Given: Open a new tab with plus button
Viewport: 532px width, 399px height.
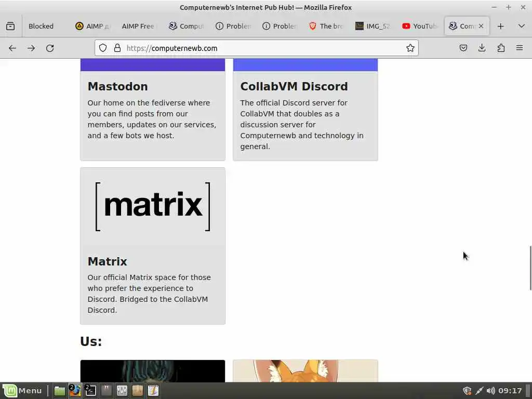Looking at the screenshot, I should tap(500, 26).
